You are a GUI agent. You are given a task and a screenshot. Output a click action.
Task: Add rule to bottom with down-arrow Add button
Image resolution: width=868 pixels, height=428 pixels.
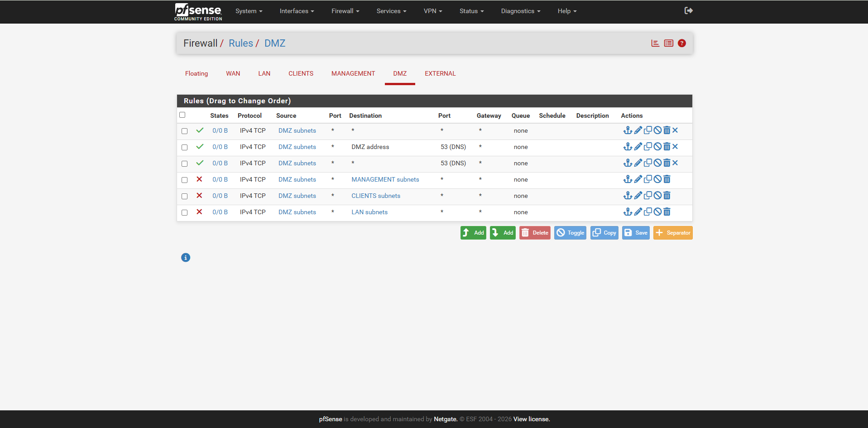(503, 233)
